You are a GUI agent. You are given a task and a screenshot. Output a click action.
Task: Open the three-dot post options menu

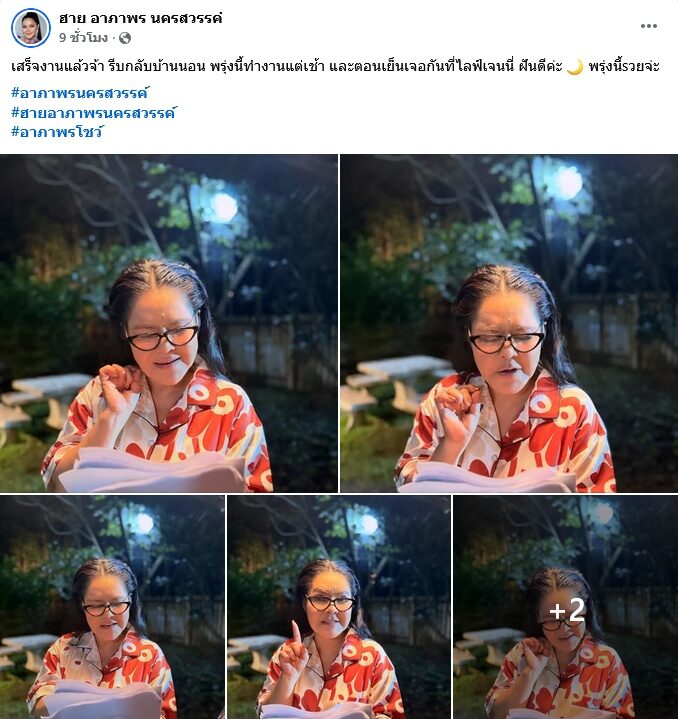point(649,26)
